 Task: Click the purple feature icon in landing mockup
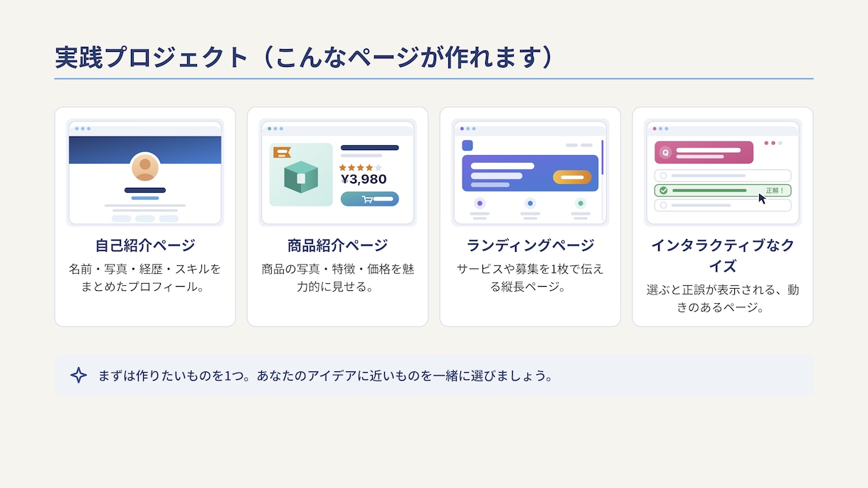click(480, 203)
